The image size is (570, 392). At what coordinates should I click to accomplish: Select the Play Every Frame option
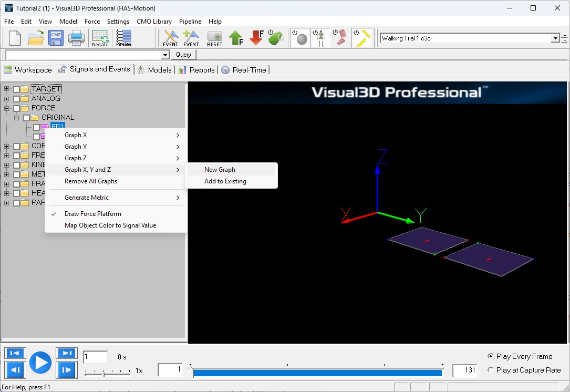click(x=490, y=356)
